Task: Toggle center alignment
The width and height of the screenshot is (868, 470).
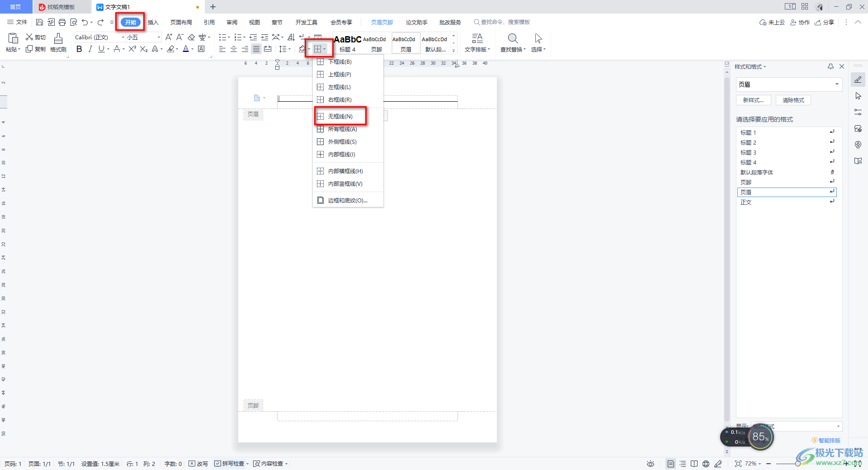Action: click(x=234, y=49)
